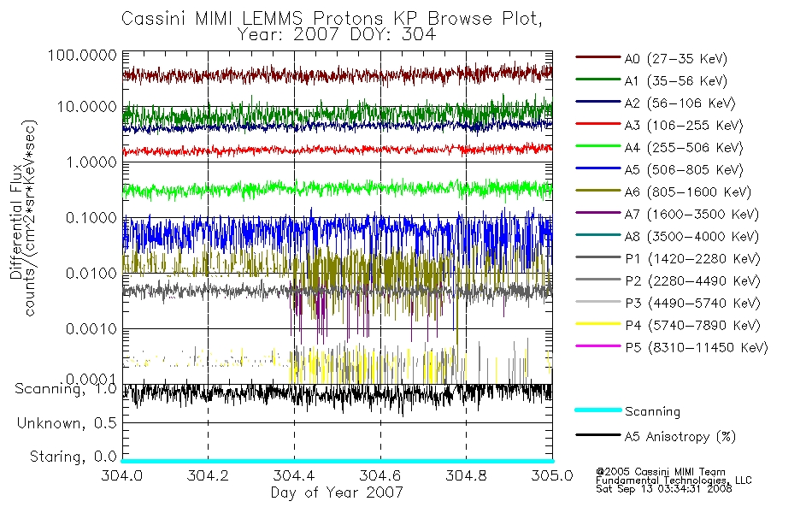Click the Sat Sep 13 03:34:31 2008 timestamp

pyautogui.click(x=664, y=489)
